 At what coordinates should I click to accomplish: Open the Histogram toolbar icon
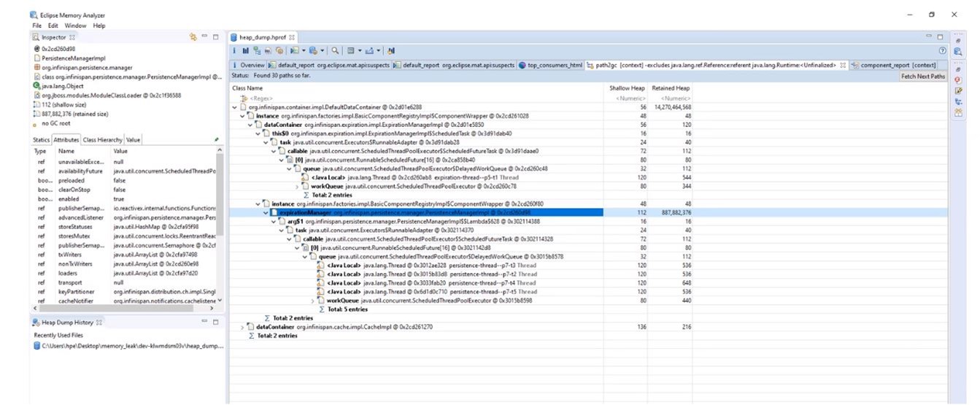point(245,50)
